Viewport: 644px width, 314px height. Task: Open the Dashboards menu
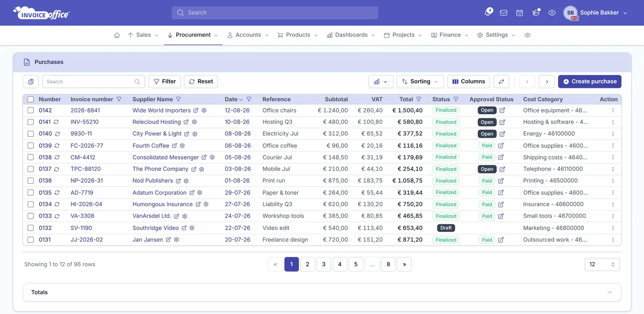(x=351, y=35)
